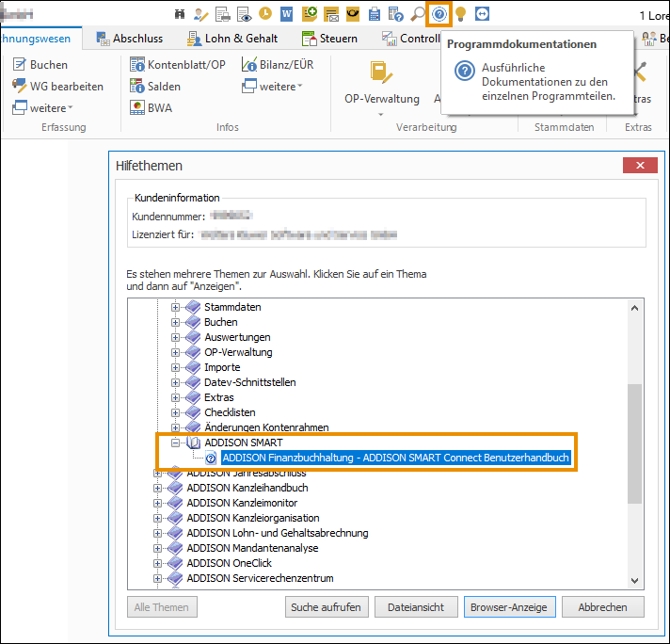Select ADDISON Lohn- und Gehaltsabrechnung topic

[x=278, y=533]
